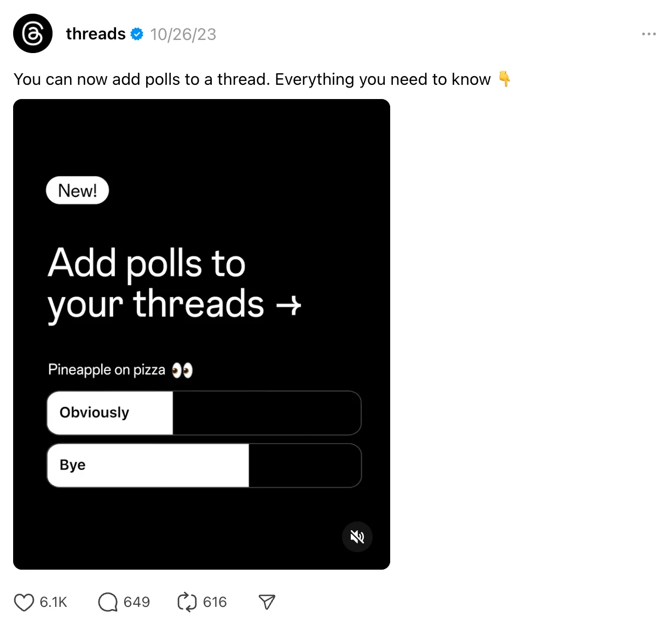The width and height of the screenshot is (672, 620).
Task: Share post with paper plane icon
Action: (x=267, y=602)
